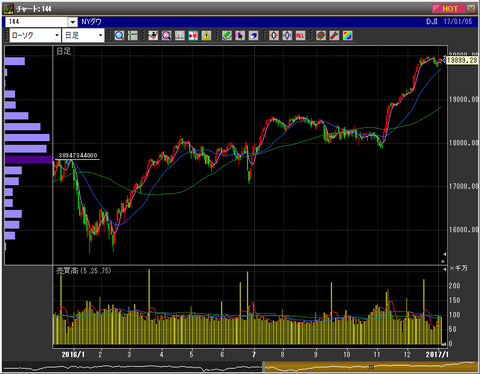Click the small up arrow at price chart bottom-right
Image resolution: width=480 pixels, height=374 pixels.
click(x=443, y=261)
